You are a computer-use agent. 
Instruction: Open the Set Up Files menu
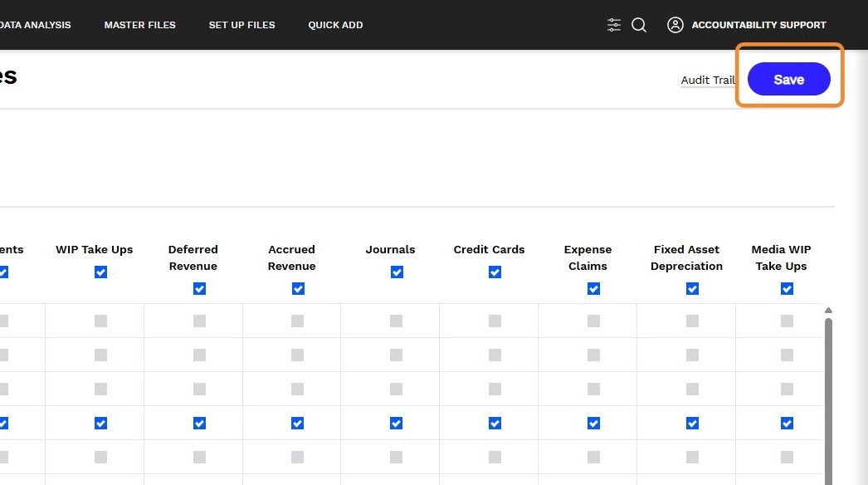coord(242,25)
